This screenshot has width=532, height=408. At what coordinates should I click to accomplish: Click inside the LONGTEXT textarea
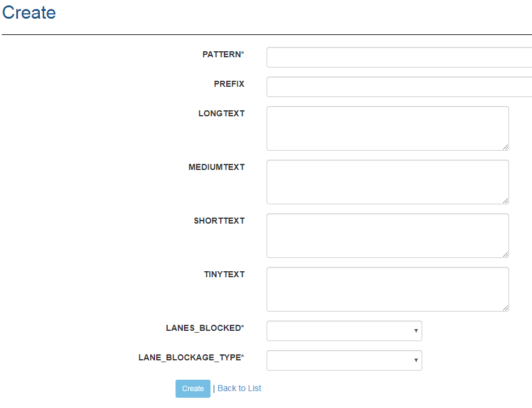click(x=387, y=128)
